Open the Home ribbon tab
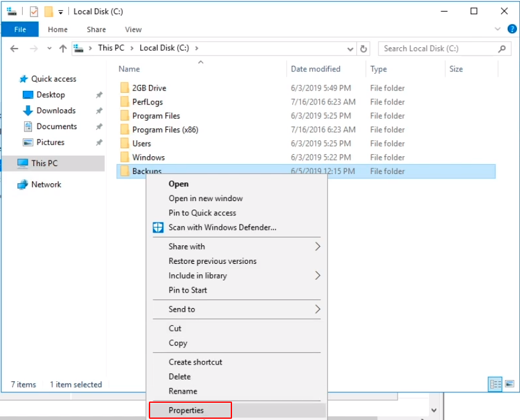Viewport: 520px width, 420px height. click(58, 30)
